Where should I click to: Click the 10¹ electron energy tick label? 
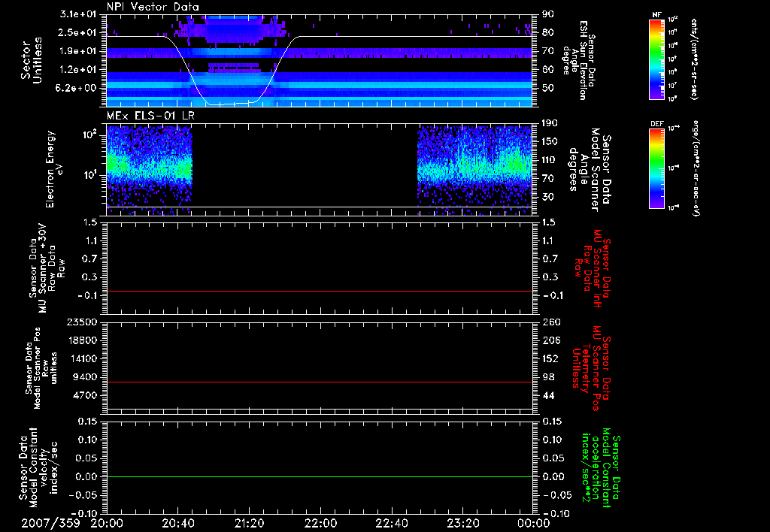[90, 175]
